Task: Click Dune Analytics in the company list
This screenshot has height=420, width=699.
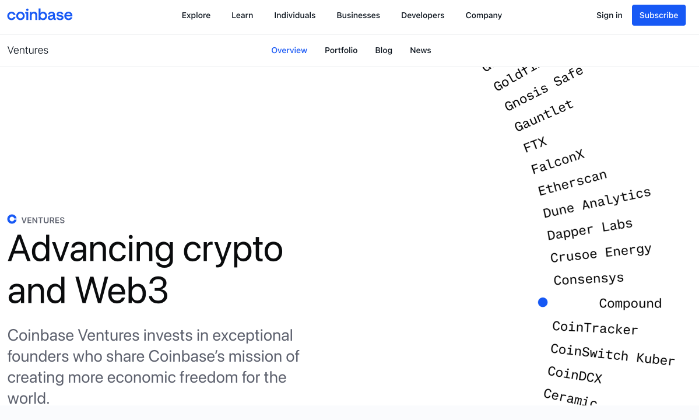Action: pyautogui.click(x=596, y=203)
